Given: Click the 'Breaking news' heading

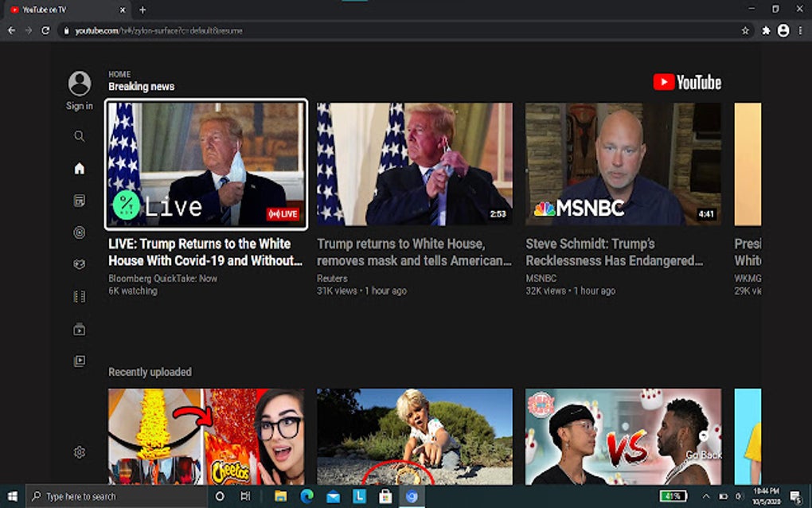Looking at the screenshot, I should click(141, 87).
